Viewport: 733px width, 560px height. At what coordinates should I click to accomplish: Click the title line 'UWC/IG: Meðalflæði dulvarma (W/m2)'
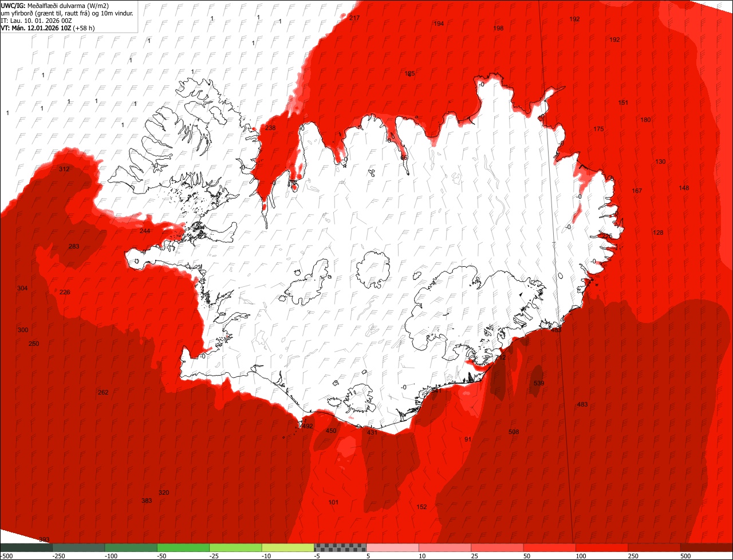coord(55,5)
